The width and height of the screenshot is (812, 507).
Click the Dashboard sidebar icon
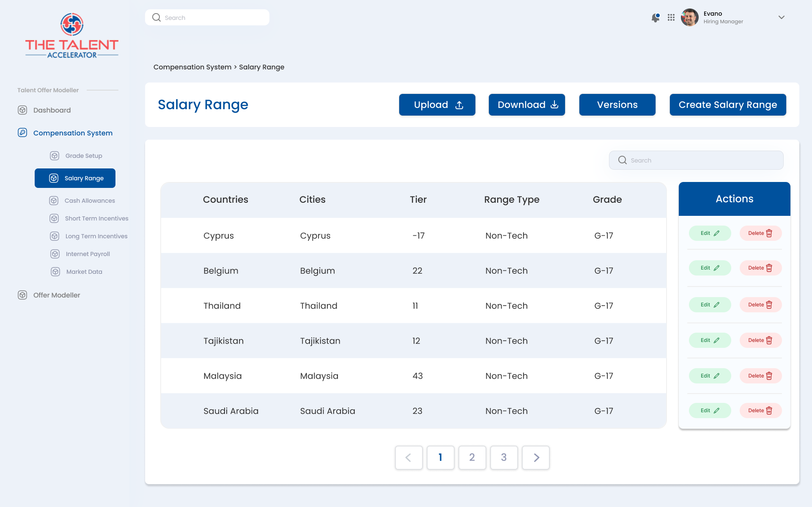coord(22,110)
